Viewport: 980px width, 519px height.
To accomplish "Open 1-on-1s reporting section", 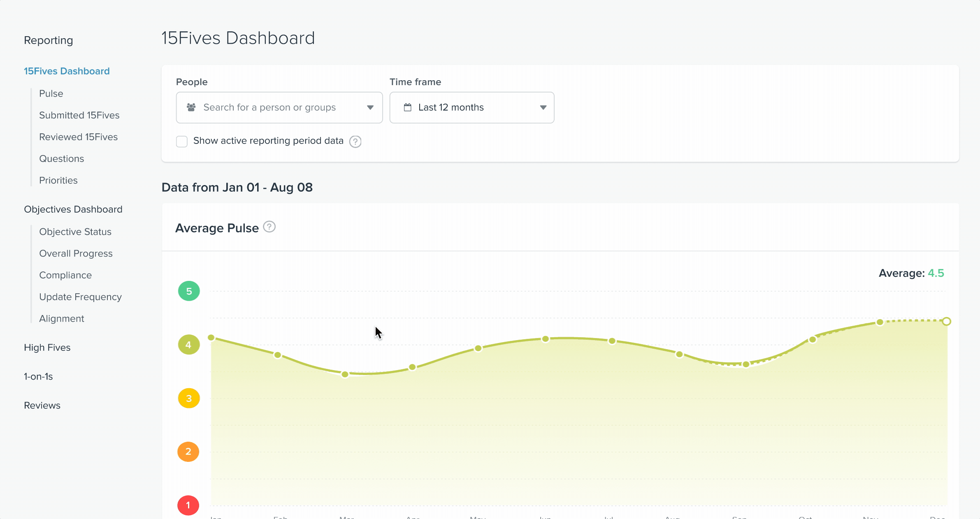I will coord(38,376).
